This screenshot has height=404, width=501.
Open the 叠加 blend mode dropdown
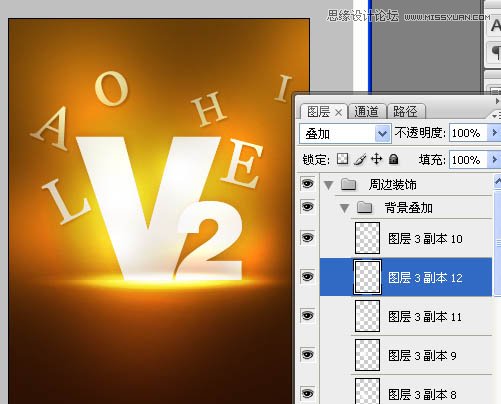(x=345, y=134)
